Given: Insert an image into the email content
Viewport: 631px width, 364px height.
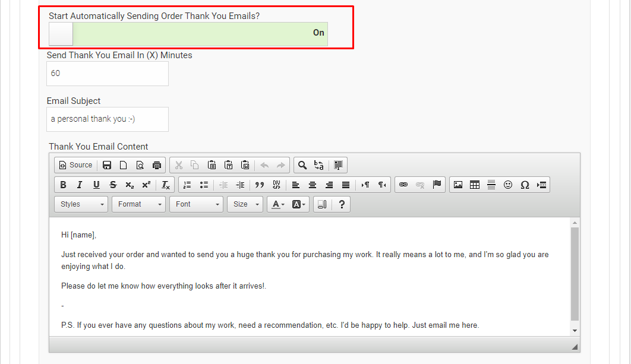Looking at the screenshot, I should click(x=458, y=184).
